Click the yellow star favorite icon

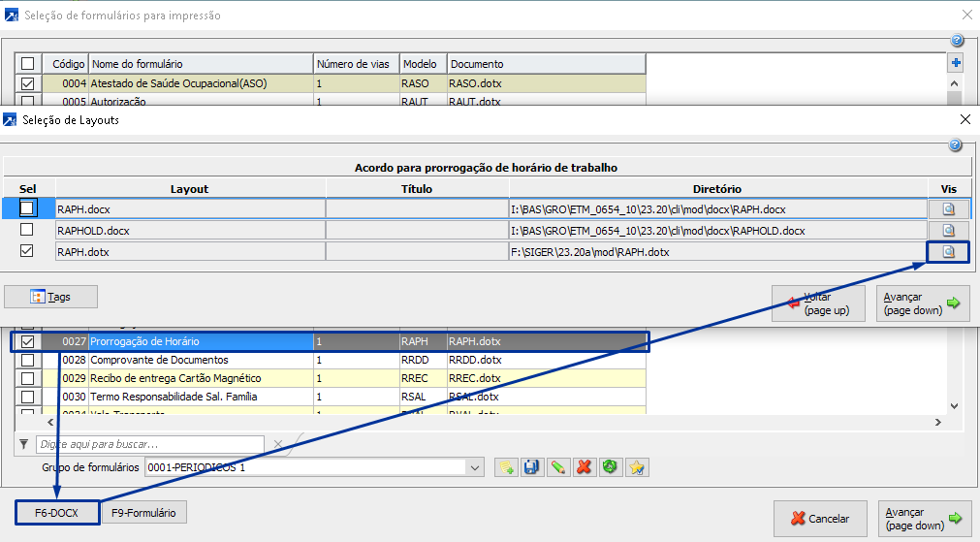click(x=636, y=467)
